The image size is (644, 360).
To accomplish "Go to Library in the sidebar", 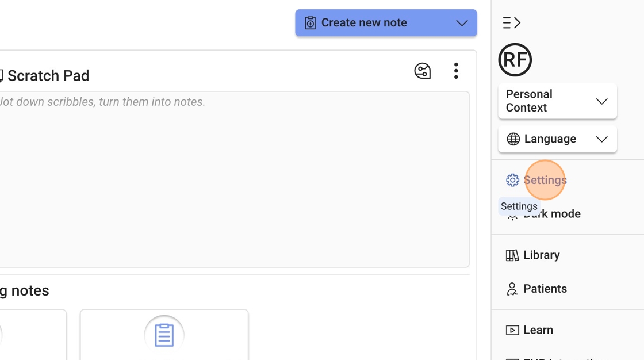I will 541,255.
